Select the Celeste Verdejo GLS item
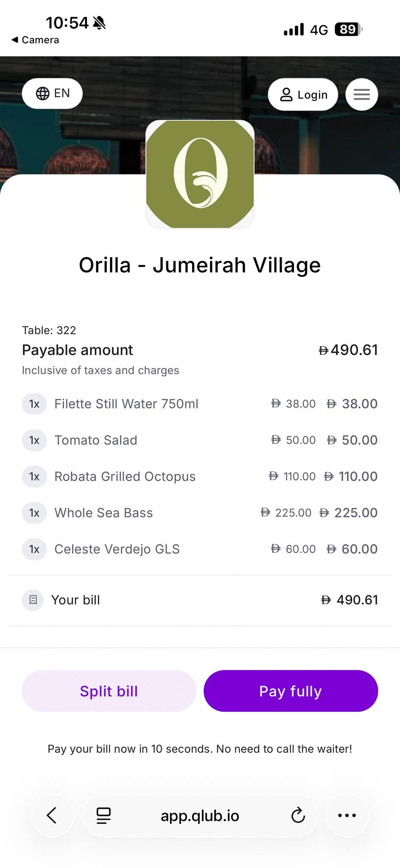Image resolution: width=400 pixels, height=868 pixels. [117, 549]
